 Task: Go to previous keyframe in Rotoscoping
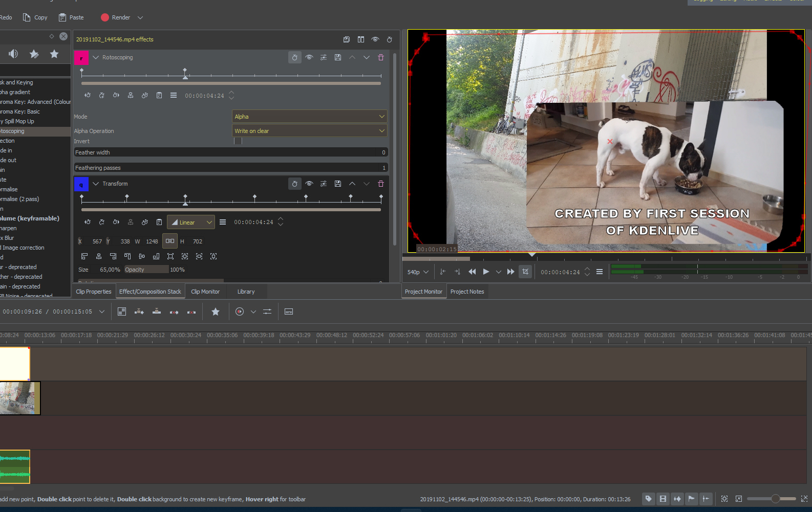click(88, 95)
